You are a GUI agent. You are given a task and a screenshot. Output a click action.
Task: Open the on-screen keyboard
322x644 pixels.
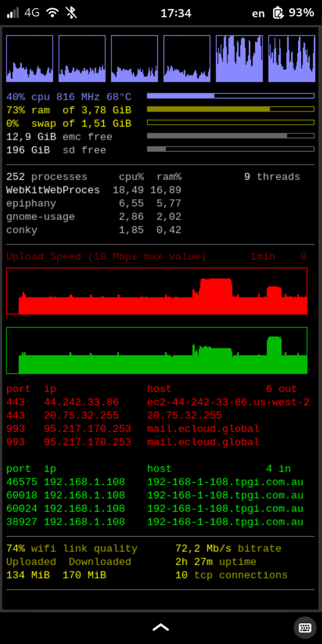pos(305,627)
